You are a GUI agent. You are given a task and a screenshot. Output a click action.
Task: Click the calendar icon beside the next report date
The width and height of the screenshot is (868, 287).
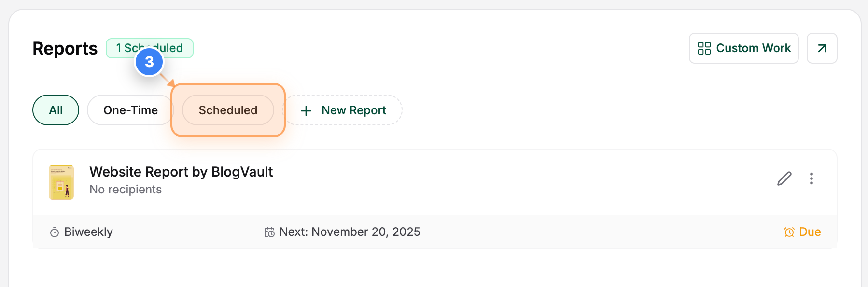[269, 232]
